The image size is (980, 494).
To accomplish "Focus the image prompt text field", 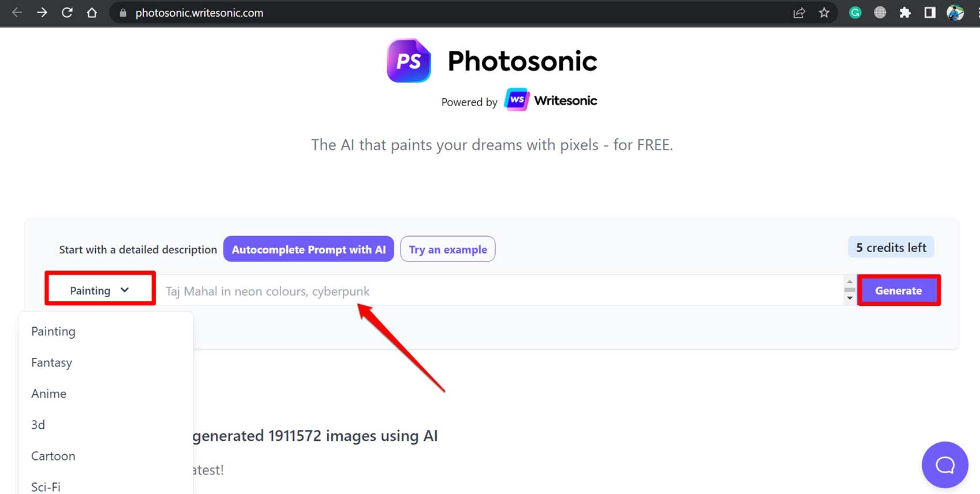I will (500, 291).
